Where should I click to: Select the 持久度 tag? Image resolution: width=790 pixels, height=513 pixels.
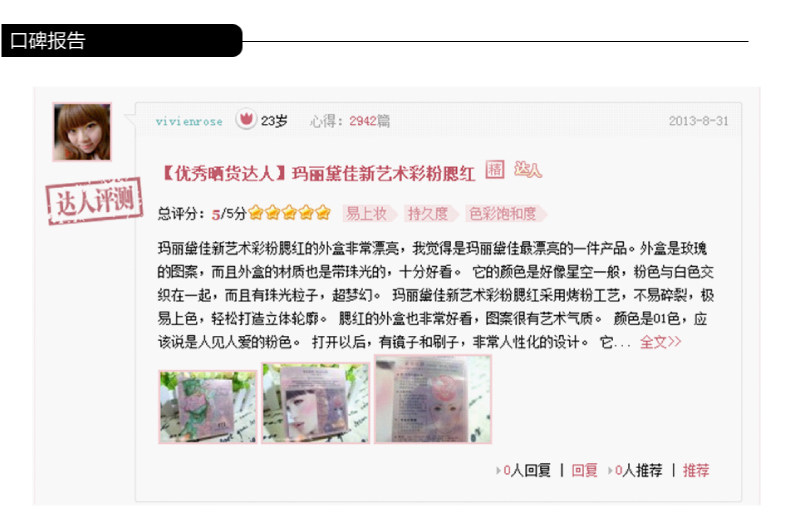431,214
